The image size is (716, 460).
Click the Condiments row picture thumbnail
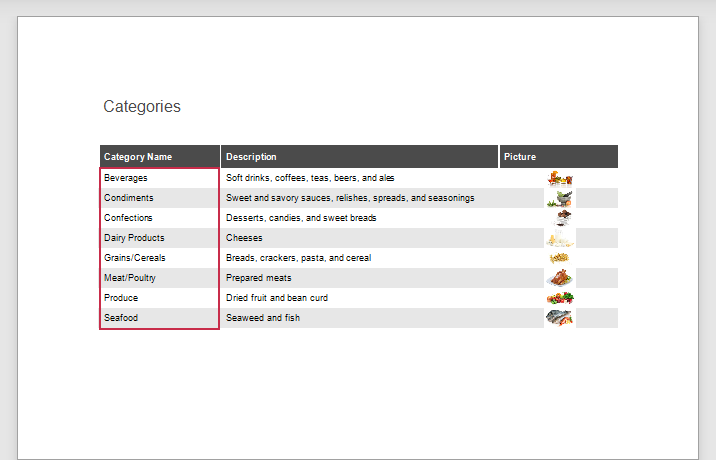tap(560, 198)
